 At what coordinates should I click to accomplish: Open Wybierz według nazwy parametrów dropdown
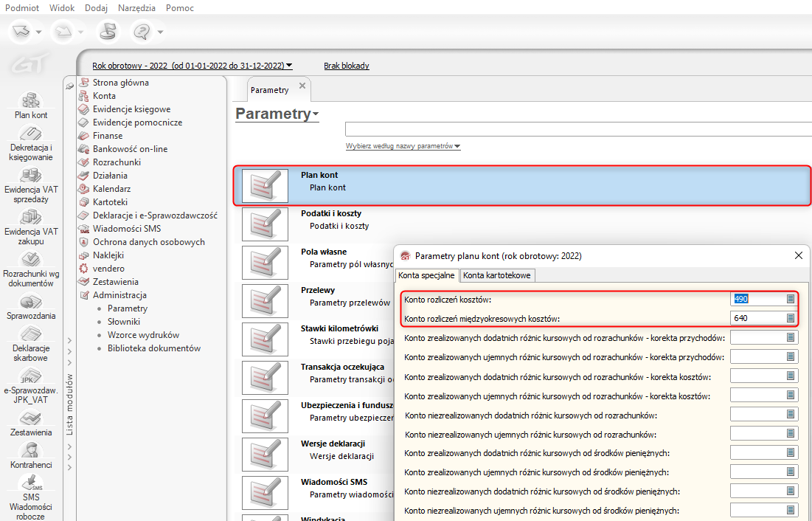coord(403,146)
